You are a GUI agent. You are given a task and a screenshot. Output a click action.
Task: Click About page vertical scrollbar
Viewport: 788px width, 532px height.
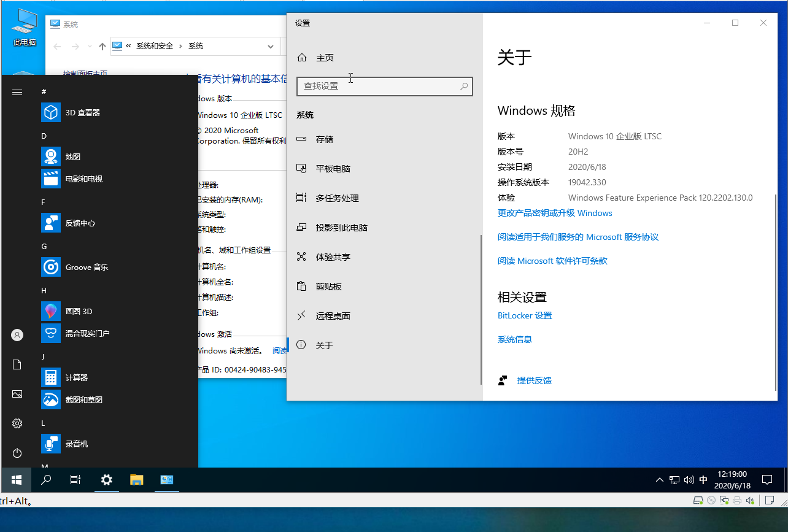(x=776, y=291)
